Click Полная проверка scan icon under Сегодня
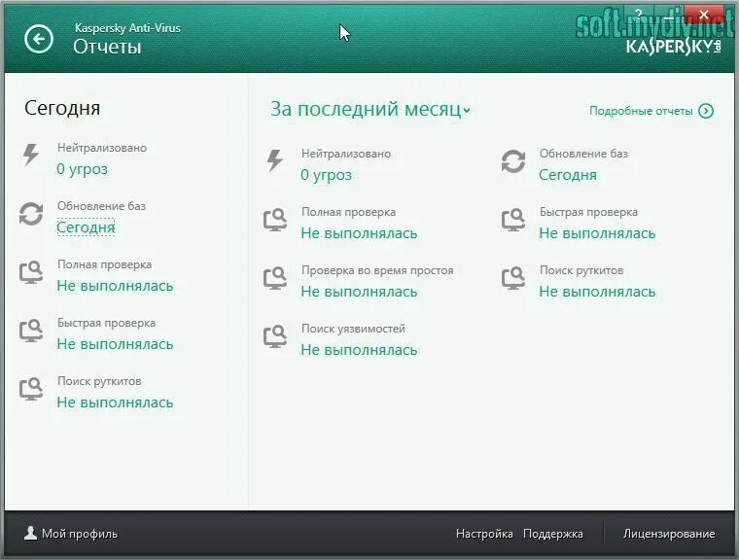 31,272
